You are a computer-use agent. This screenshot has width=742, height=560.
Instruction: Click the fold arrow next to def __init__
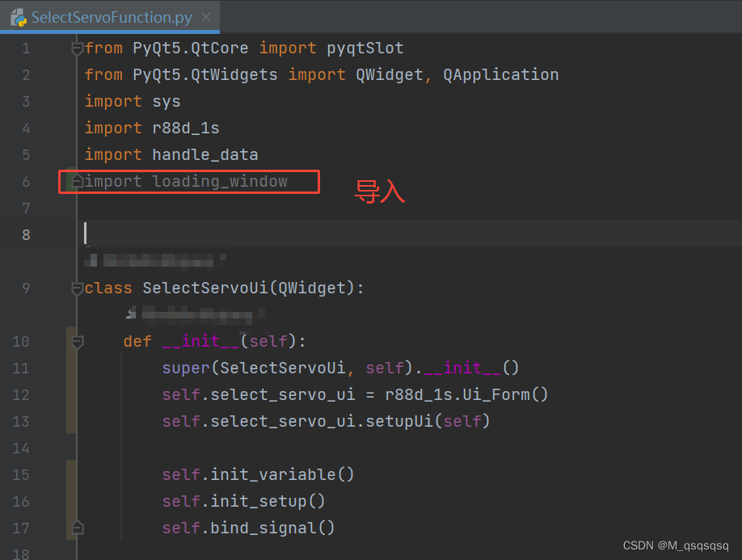[76, 341]
